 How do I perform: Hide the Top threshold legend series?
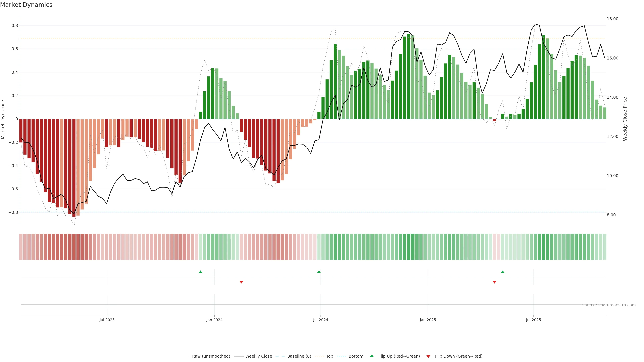coord(330,356)
